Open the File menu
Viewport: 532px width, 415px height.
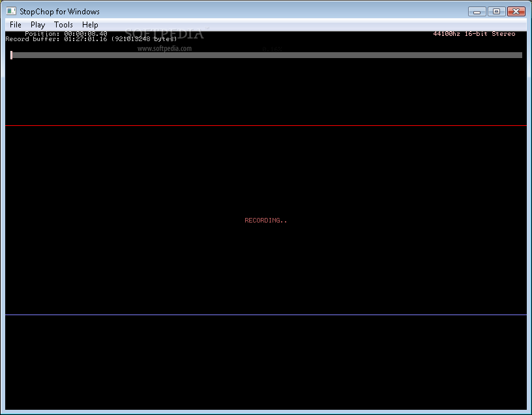[x=15, y=25]
